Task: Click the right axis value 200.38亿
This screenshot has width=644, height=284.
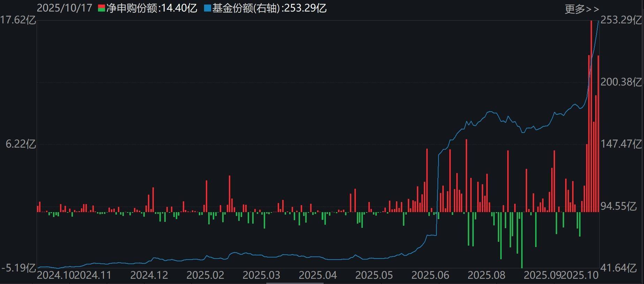Action: tap(621, 82)
